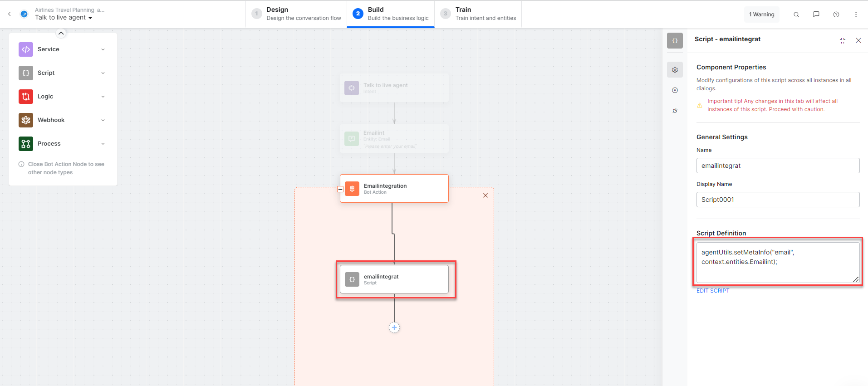868x386 pixels.
Task: Open the chat feedback icon
Action: [x=816, y=15]
